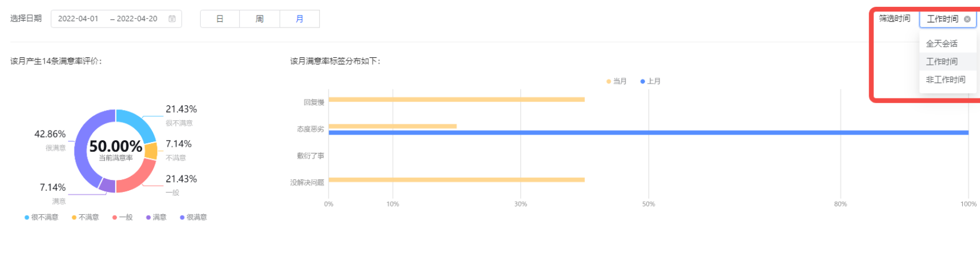This screenshot has height=275, width=980.
Task: Click the blue 上月 bar for 态度恶劣
Action: coord(648,133)
